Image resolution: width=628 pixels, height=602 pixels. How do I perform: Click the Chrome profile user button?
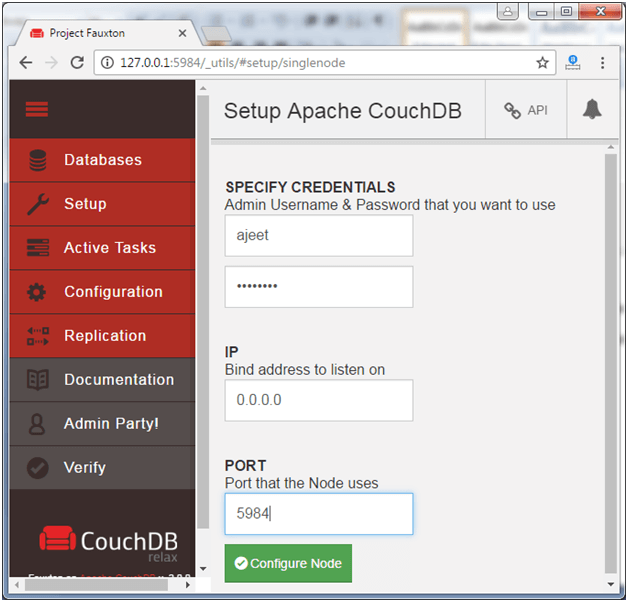pos(508,11)
